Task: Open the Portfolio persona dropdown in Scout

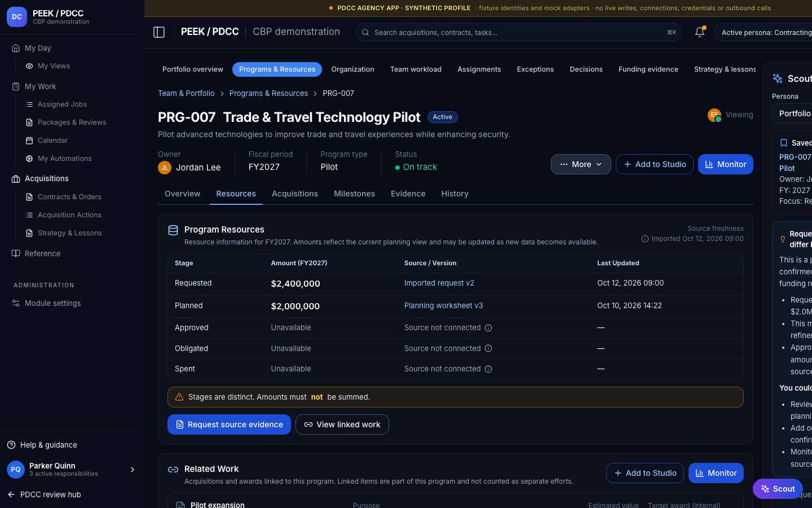Action: pos(792,113)
